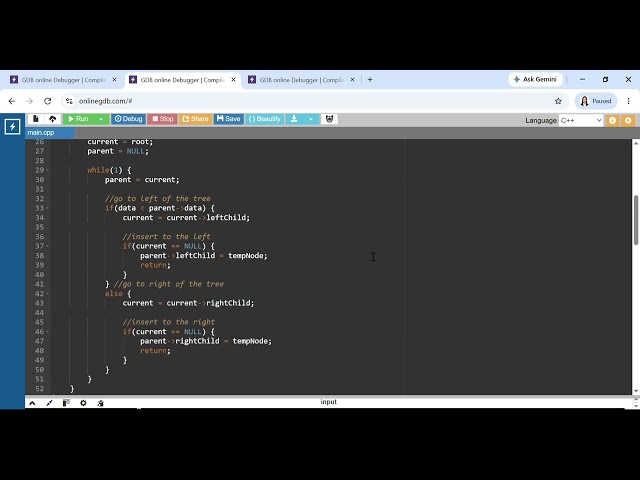Open the dropdown arrow beside download
Image resolution: width=640 pixels, height=480 pixels.
[x=311, y=119]
